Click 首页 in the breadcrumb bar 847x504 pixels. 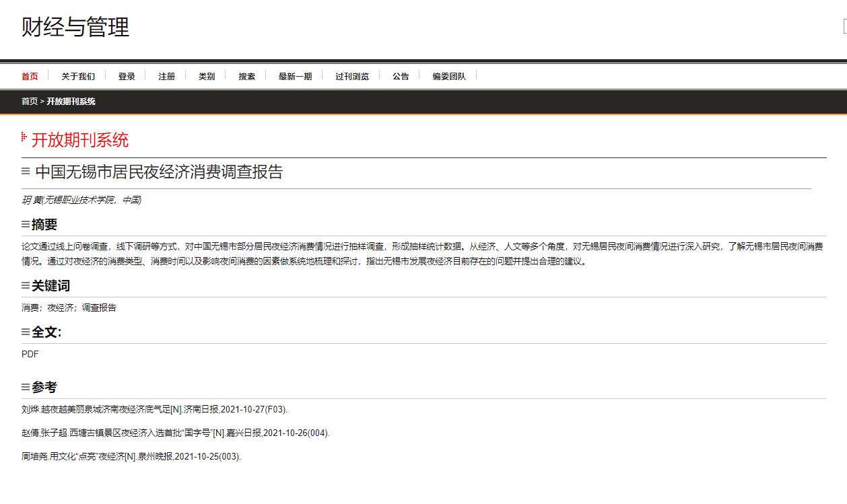[x=30, y=102]
